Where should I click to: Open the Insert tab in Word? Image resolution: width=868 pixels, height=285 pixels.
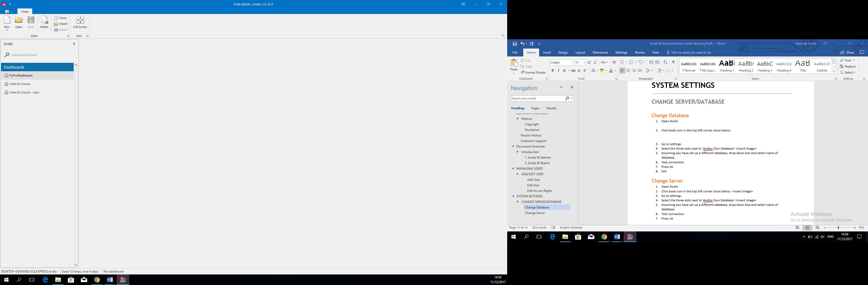[547, 53]
